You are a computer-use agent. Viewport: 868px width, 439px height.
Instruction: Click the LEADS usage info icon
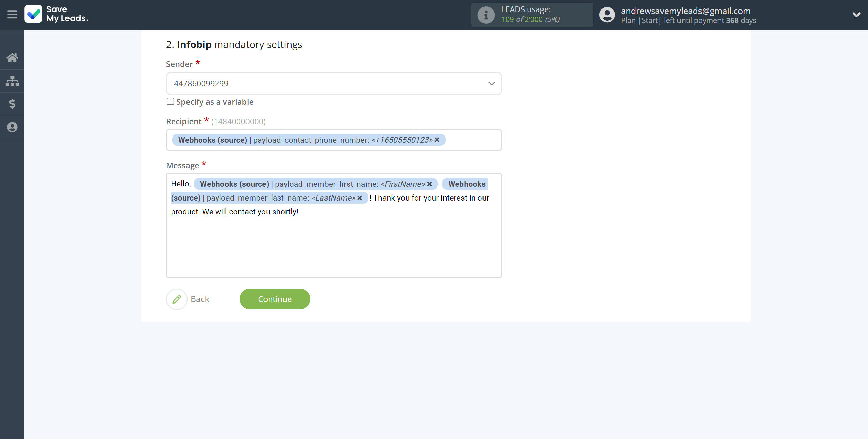(486, 15)
